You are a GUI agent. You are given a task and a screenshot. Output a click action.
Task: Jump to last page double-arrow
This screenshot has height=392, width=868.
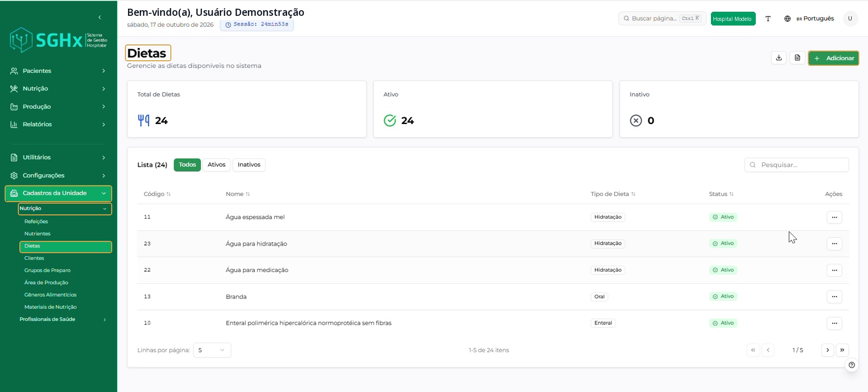click(843, 350)
